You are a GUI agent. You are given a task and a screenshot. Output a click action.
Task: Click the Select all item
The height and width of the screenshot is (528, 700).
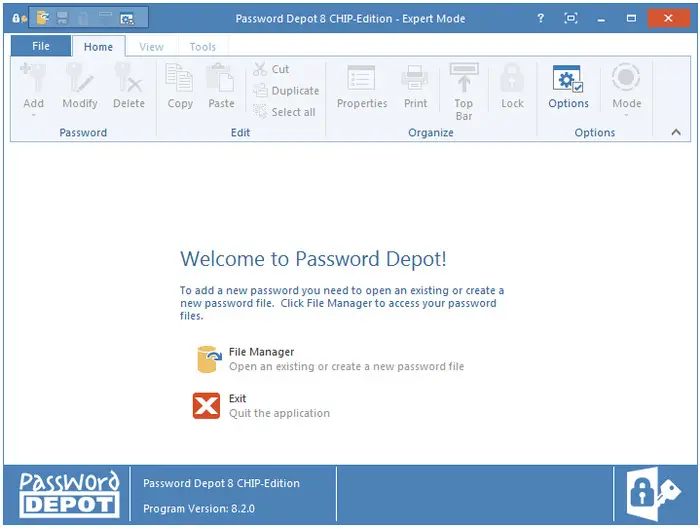tap(284, 112)
